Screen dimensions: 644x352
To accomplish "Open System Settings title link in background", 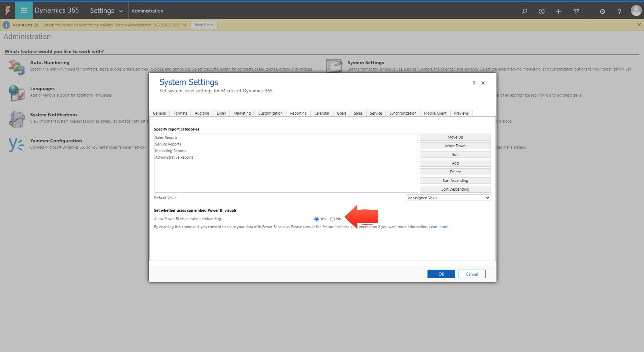I will [x=366, y=63].
